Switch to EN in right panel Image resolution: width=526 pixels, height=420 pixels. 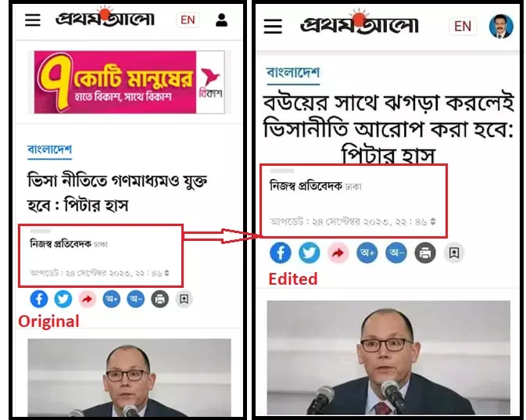pyautogui.click(x=463, y=26)
